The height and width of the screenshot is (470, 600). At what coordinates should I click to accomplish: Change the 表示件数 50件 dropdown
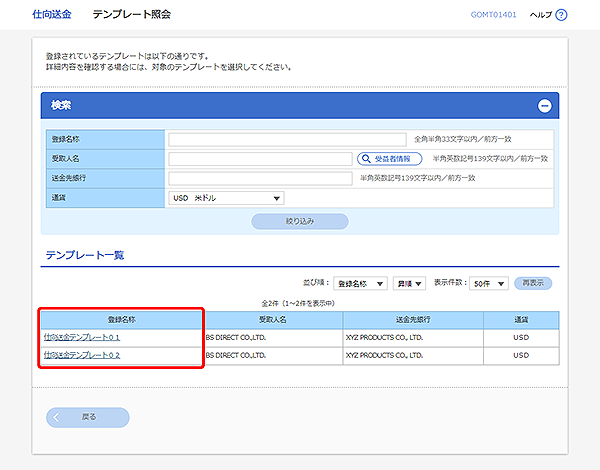(x=488, y=284)
